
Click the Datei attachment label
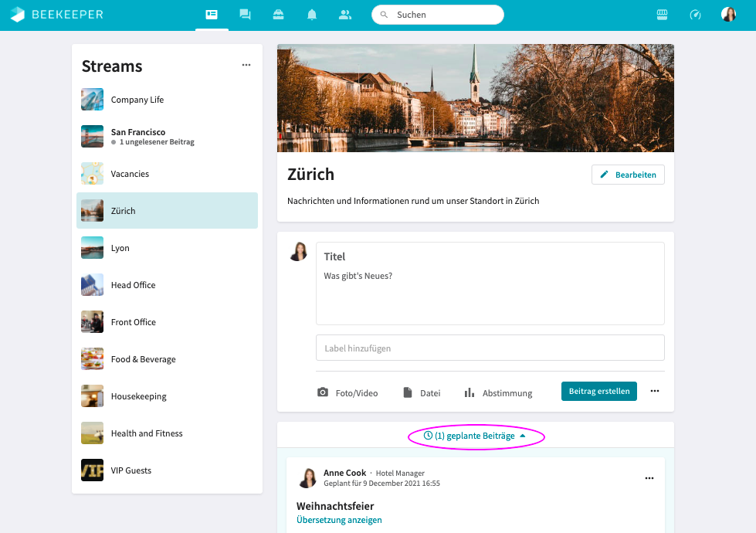430,393
